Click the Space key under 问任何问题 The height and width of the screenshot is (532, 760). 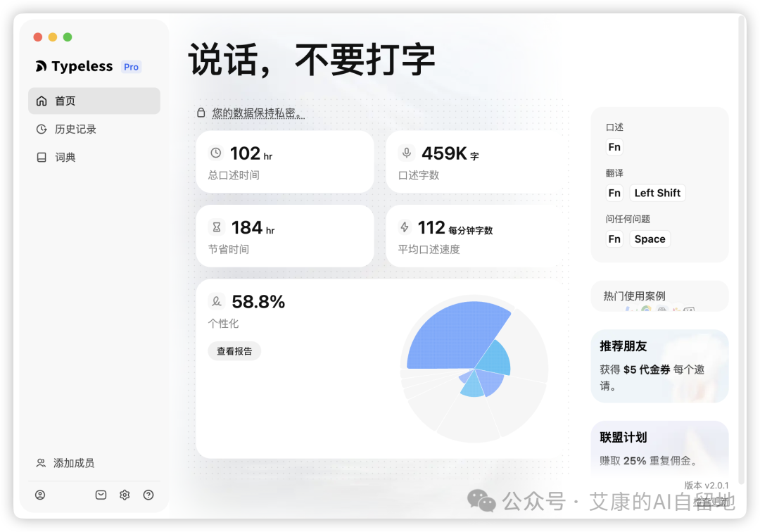tap(650, 239)
